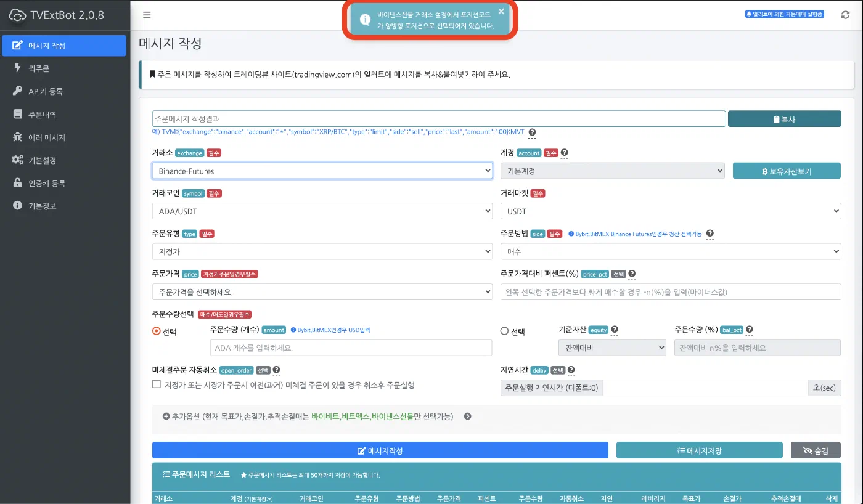Image resolution: width=863 pixels, height=504 pixels.
Task: Open 주문내역 in the sidebar
Action: point(64,114)
